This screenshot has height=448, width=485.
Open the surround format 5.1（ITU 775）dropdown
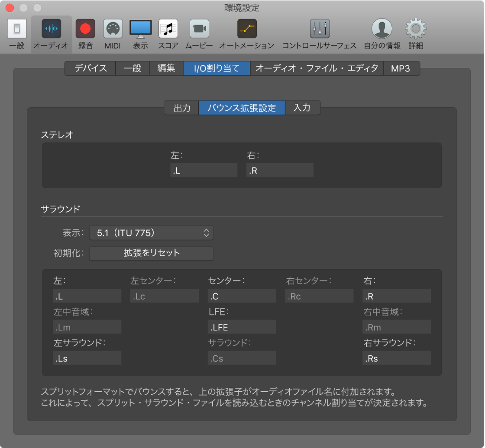coord(151,233)
